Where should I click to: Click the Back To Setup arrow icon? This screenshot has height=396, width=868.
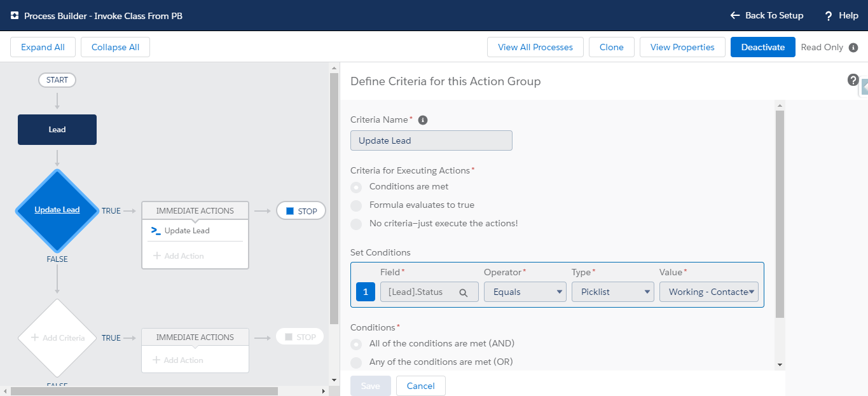(x=735, y=15)
